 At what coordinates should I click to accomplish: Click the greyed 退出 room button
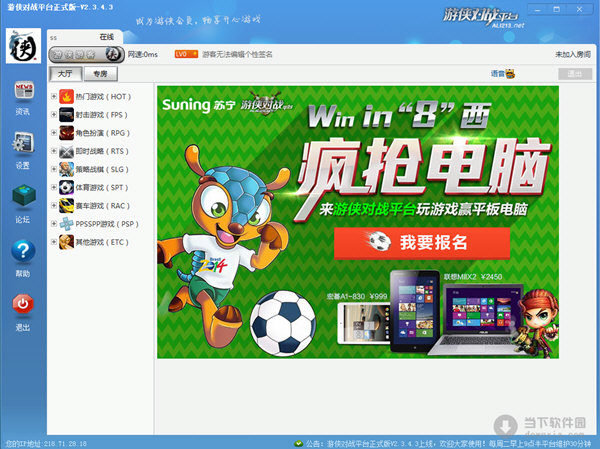point(575,74)
